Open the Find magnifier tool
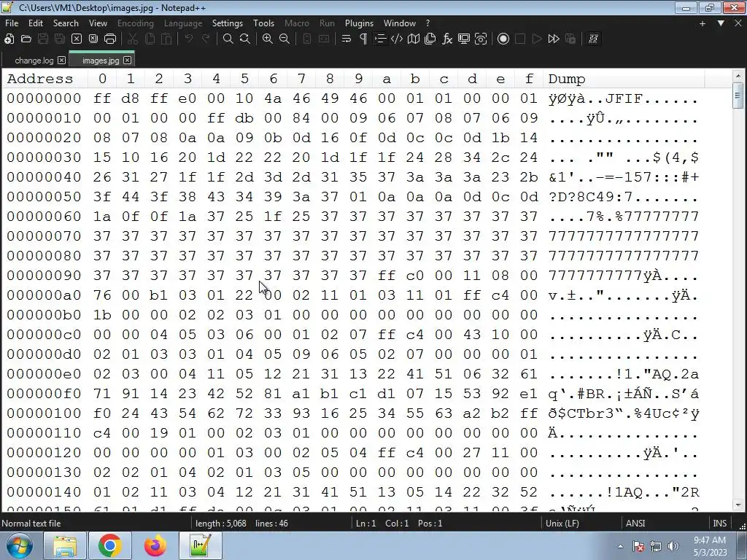Screen dimensions: 747x560 [228, 39]
